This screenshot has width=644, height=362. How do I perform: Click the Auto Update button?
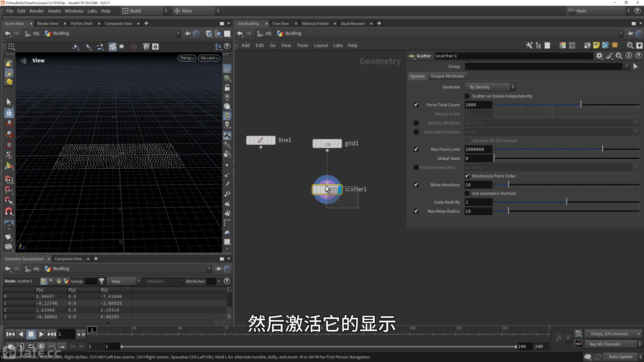[620, 357]
